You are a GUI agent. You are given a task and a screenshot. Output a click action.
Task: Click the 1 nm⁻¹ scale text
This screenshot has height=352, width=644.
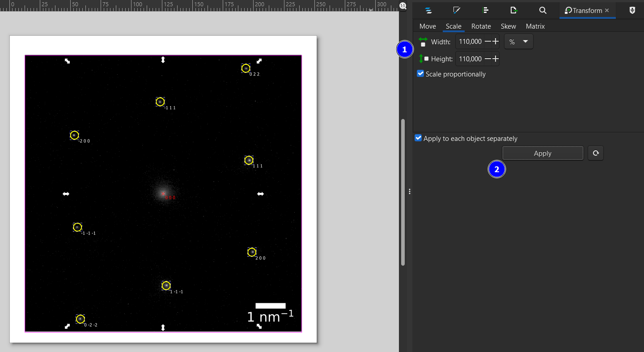(x=270, y=317)
